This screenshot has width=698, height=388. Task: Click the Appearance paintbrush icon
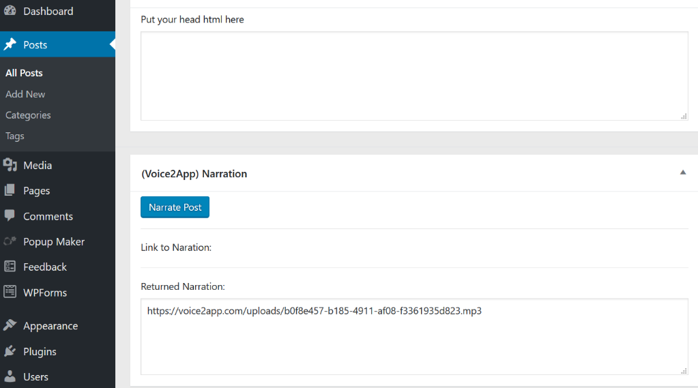pos(10,325)
